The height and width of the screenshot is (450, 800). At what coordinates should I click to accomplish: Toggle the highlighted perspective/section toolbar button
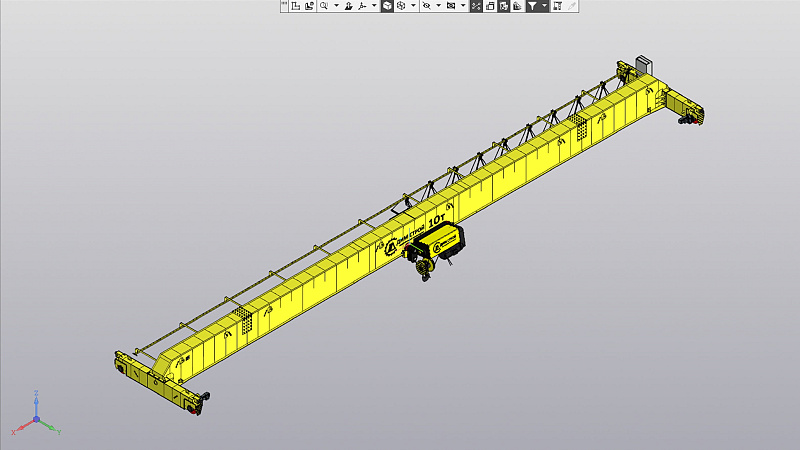pos(476,6)
